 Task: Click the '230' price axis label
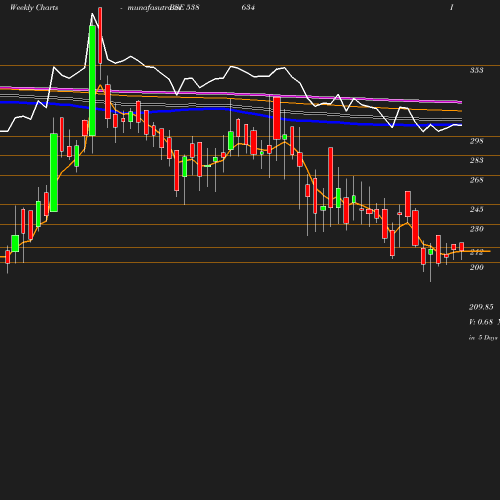coord(476,229)
